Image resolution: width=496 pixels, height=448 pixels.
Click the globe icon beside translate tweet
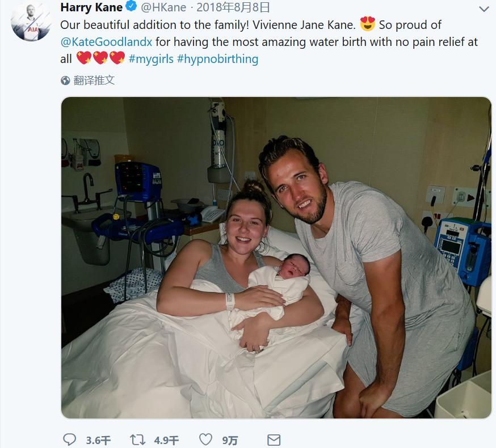tap(66, 80)
